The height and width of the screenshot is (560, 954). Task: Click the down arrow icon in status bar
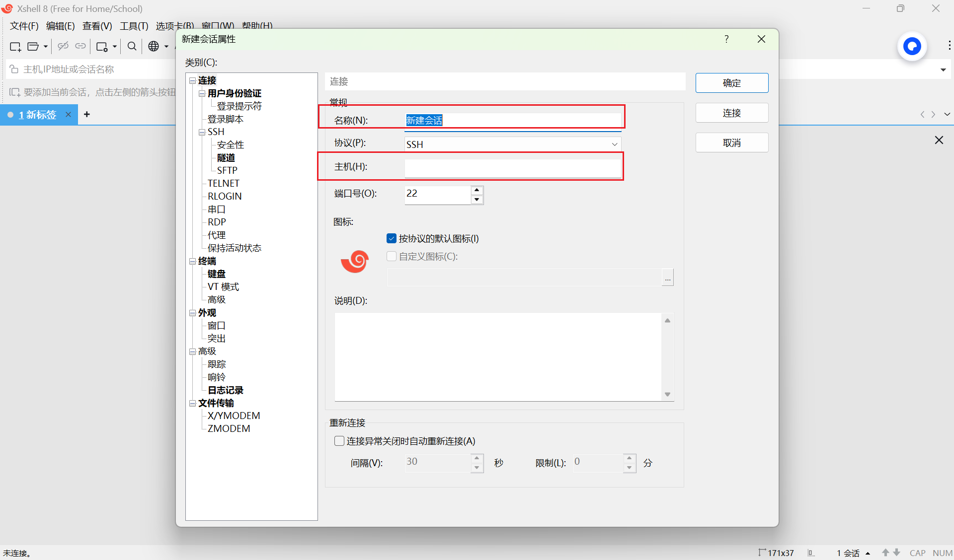point(896,553)
